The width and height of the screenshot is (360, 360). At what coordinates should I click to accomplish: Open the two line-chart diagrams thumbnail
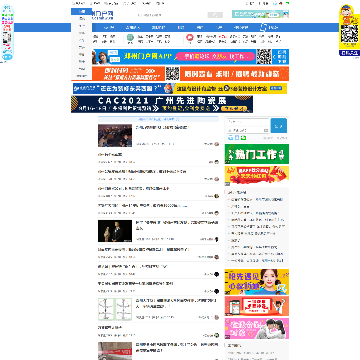click(x=115, y=309)
